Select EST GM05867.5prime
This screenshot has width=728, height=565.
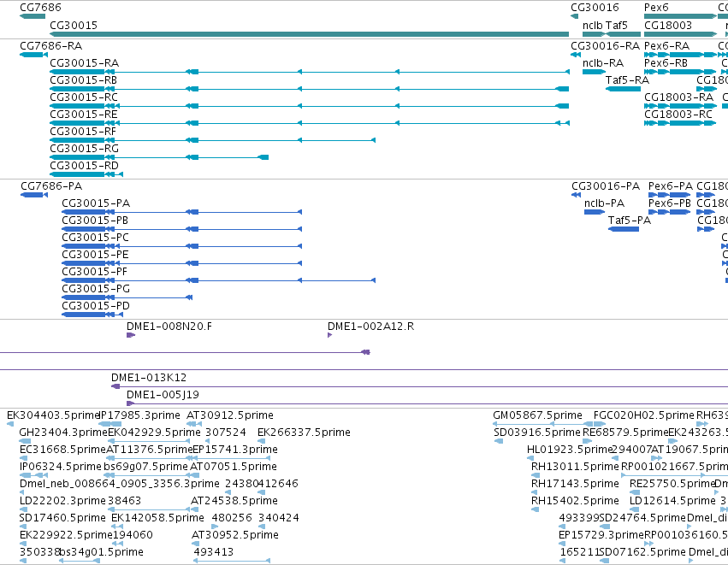[x=537, y=415]
